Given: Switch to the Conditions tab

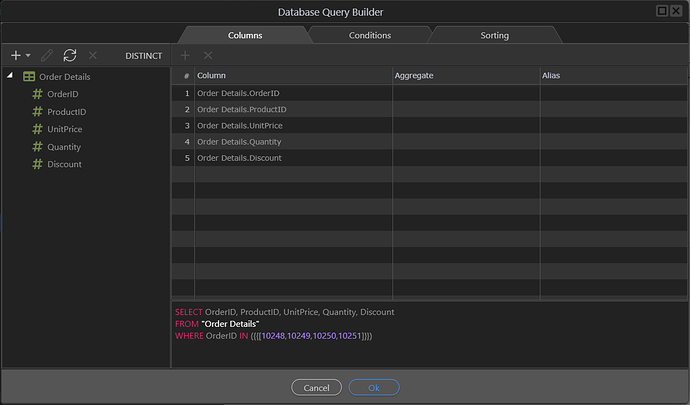Looking at the screenshot, I should click(x=369, y=35).
